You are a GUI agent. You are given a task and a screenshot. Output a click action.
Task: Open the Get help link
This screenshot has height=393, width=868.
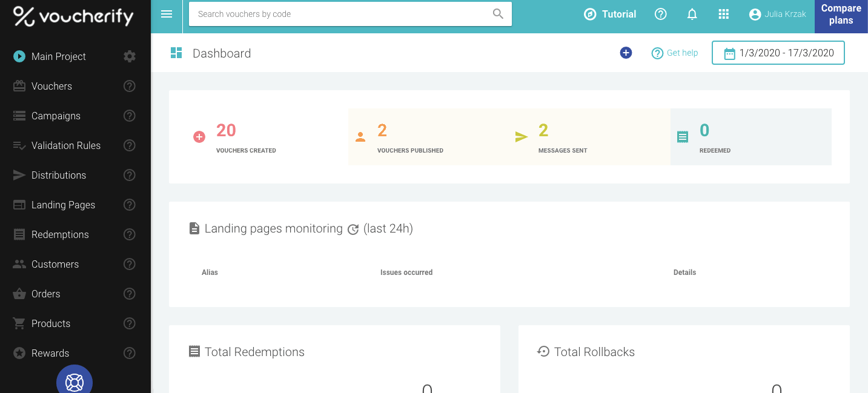click(x=675, y=53)
